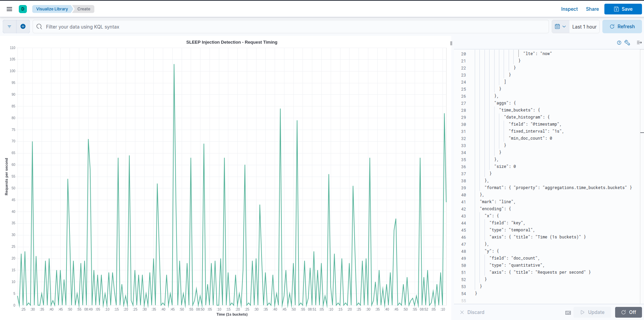Save the visualization
This screenshot has width=644, height=320.
pos(623,9)
